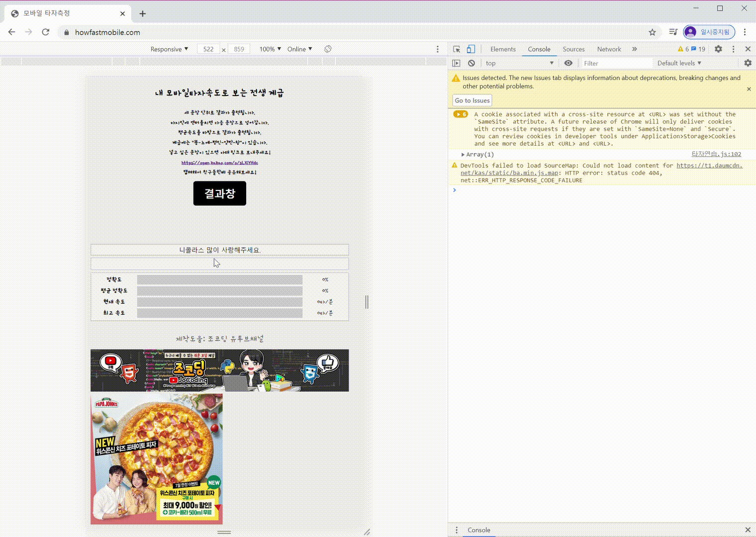Create live expression with eye icon
Image resolution: width=756 pixels, height=537 pixels.
568,63
